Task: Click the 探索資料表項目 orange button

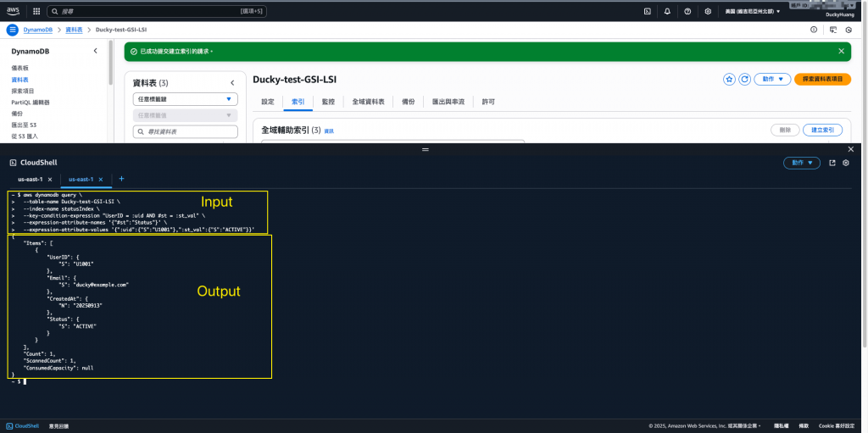Action: point(822,79)
